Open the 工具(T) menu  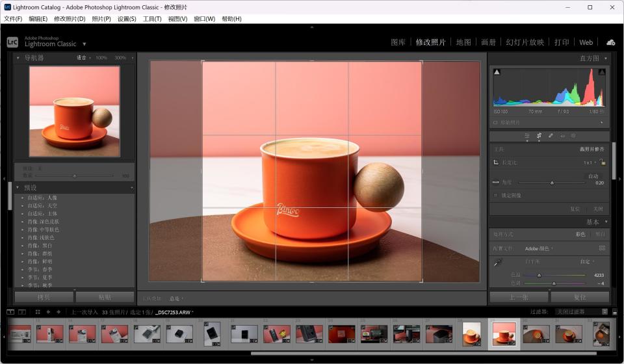pos(152,19)
